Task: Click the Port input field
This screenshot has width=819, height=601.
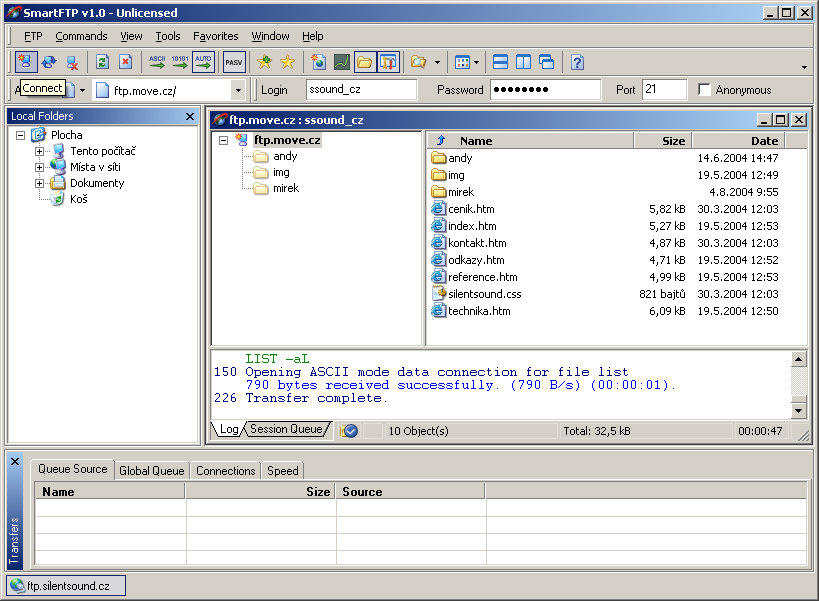Action: (x=664, y=89)
